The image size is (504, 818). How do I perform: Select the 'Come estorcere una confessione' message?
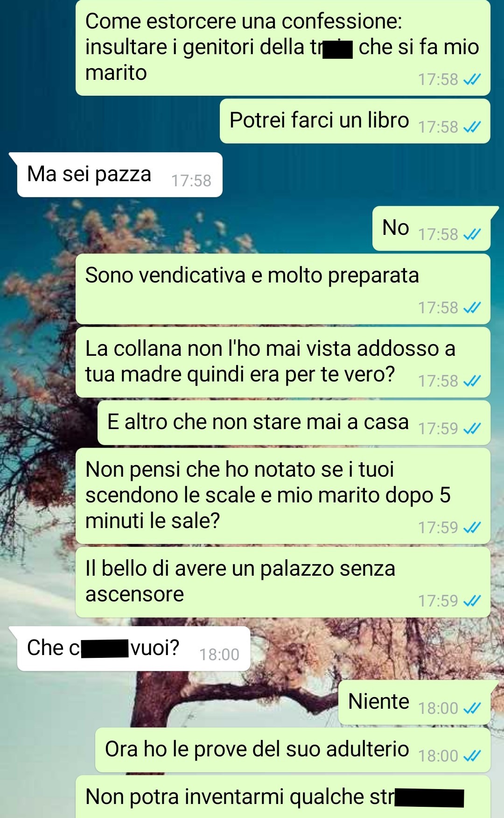(283, 48)
